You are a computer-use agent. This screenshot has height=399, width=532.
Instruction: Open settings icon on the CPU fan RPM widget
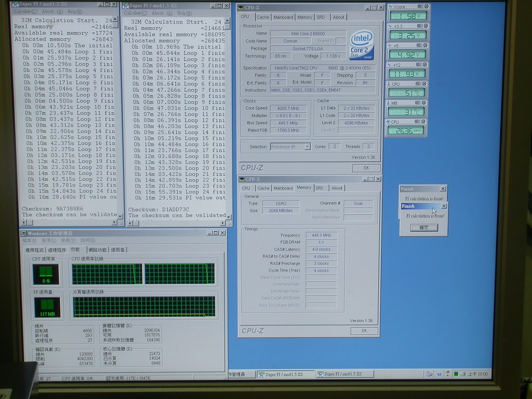click(x=418, y=122)
